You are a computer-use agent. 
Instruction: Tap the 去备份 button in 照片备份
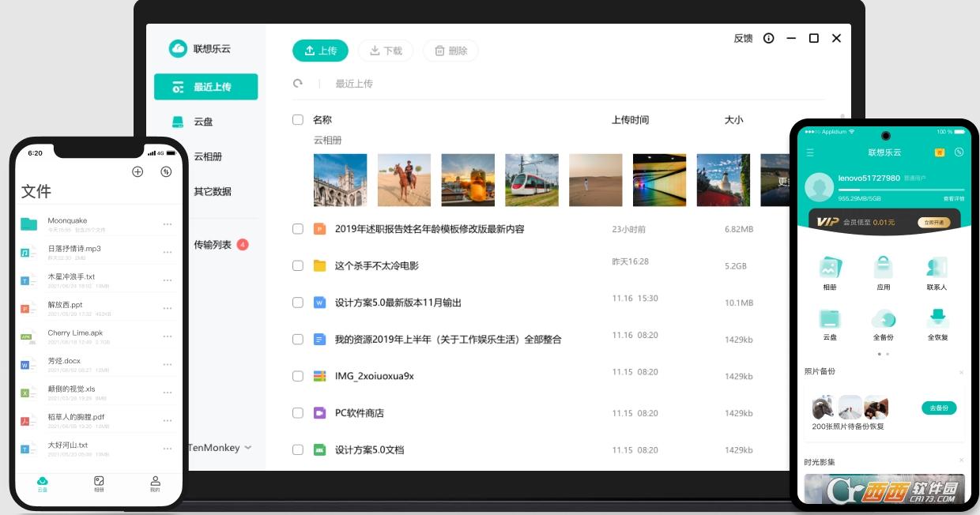[939, 408]
